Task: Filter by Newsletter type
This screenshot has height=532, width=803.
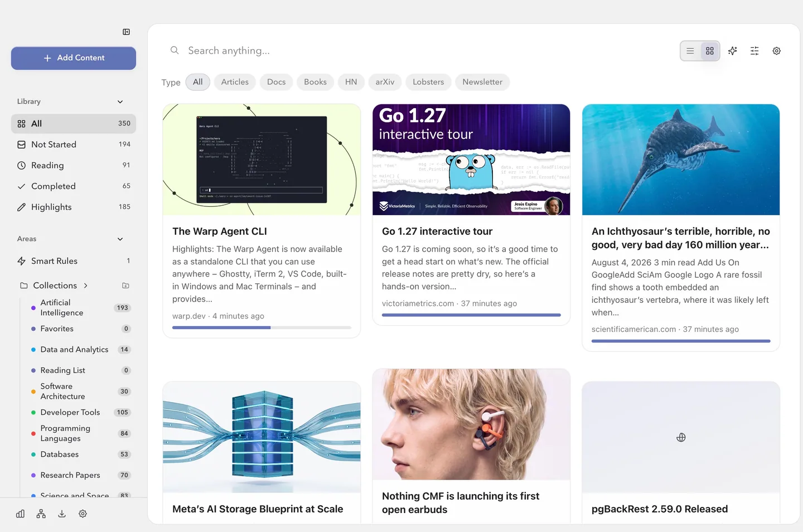Action: (482, 82)
